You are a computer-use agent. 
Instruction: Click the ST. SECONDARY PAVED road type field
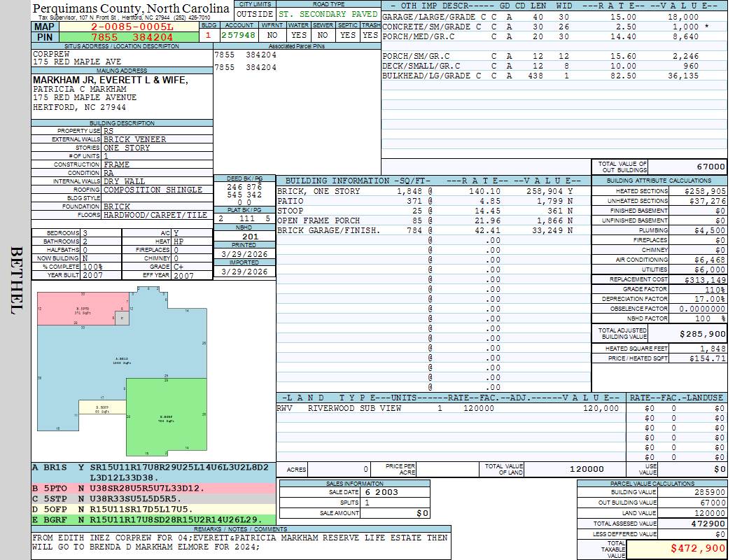tap(328, 14)
